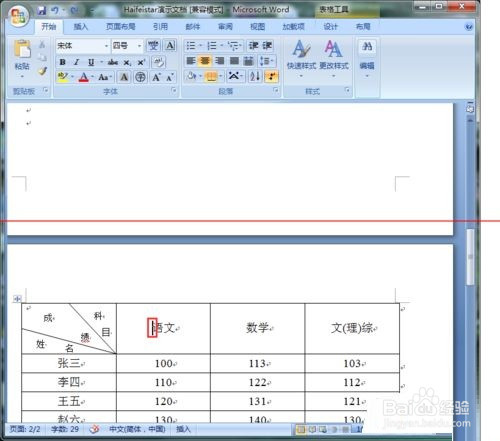The image size is (500, 441).
Task: Toggle show/hide paragraph marks
Action: (272, 77)
